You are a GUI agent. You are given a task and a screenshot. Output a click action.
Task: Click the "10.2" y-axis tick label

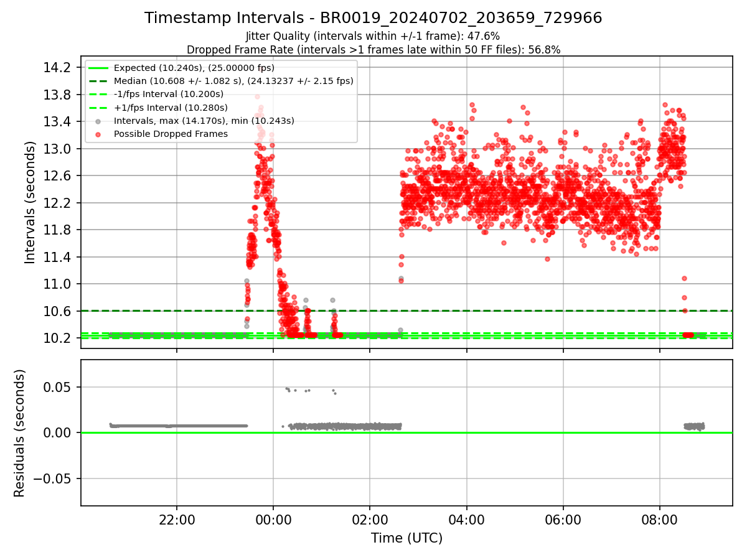coord(57,338)
